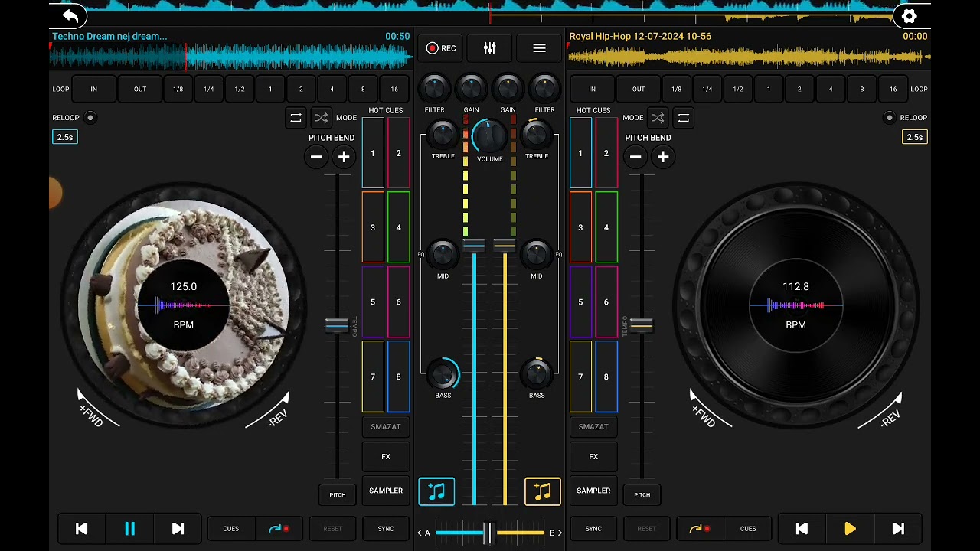Click left deck PITCH button
Viewport: 980px width, 551px height.
pyautogui.click(x=338, y=494)
